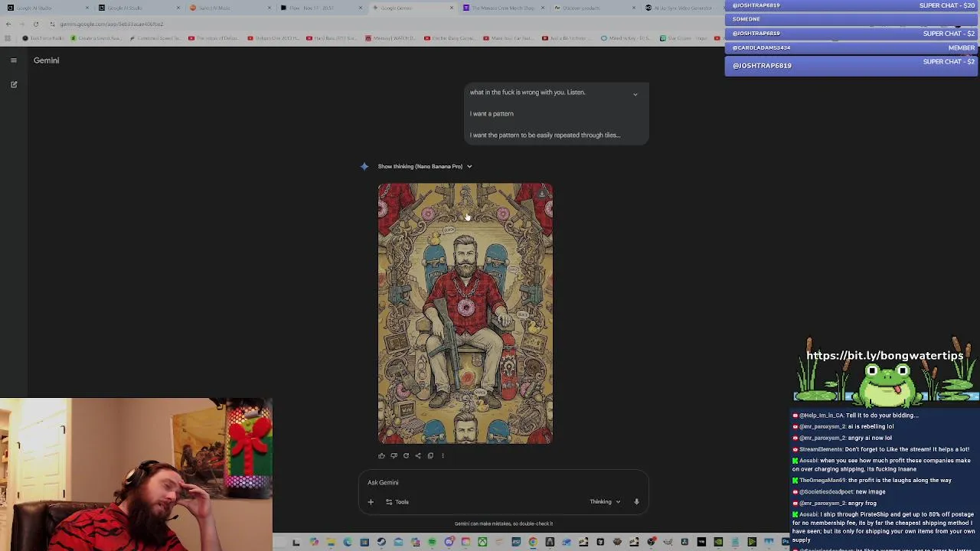Click the 'I want a pattern' message text
The image size is (980, 551).
click(492, 113)
